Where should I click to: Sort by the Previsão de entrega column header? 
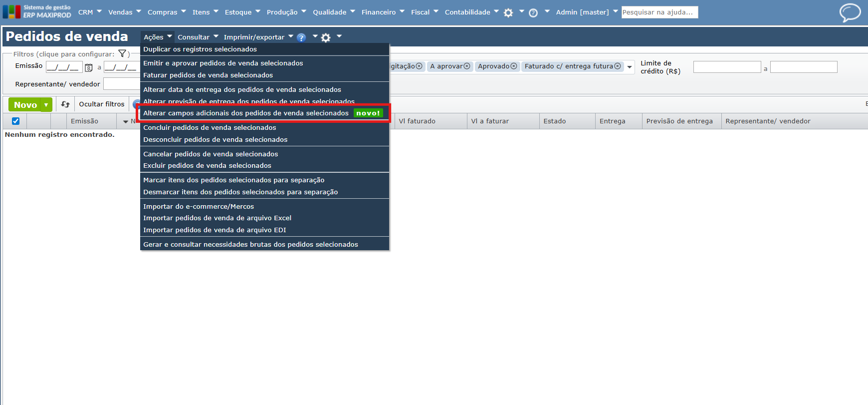pyautogui.click(x=679, y=121)
